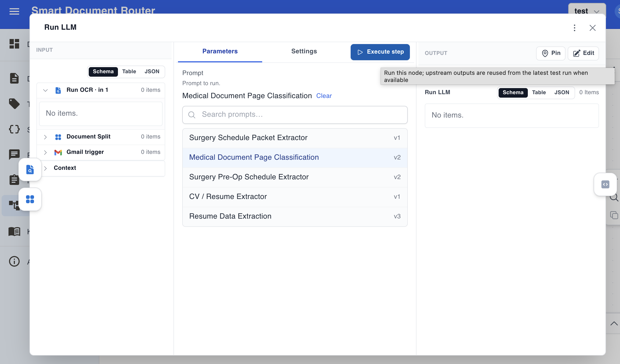Pin the output data
This screenshot has height=364, width=620.
pos(551,53)
